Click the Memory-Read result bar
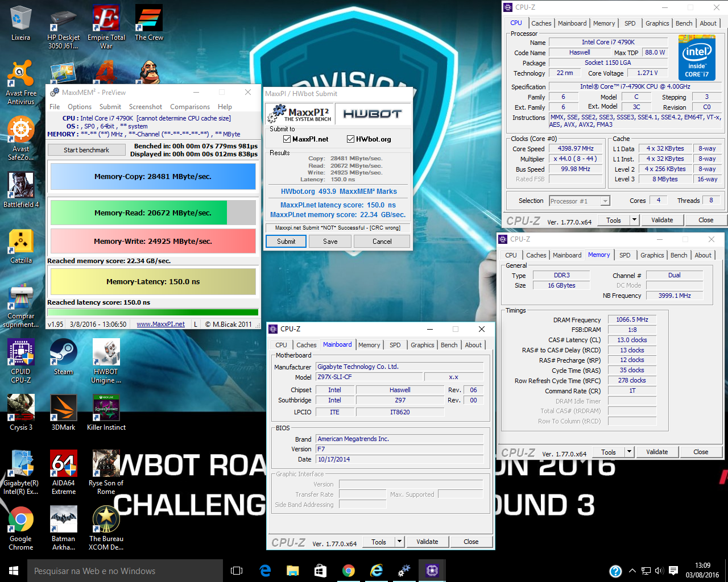The image size is (728, 582). pyautogui.click(x=153, y=213)
